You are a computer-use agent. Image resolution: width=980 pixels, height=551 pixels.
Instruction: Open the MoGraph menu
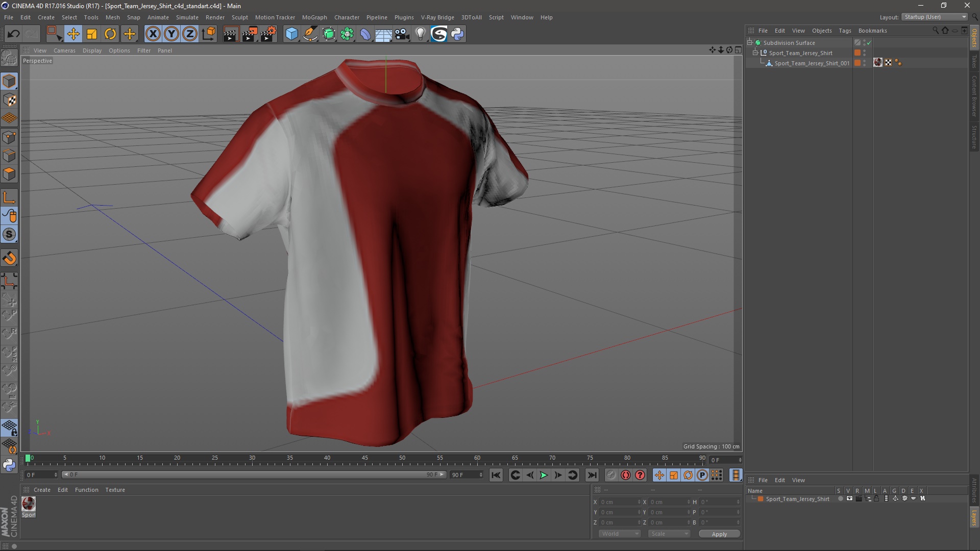tap(314, 17)
